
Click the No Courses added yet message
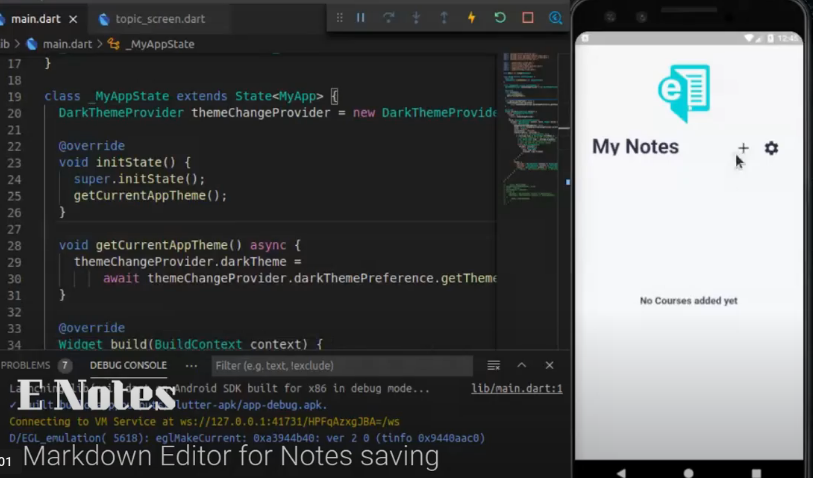(x=689, y=301)
